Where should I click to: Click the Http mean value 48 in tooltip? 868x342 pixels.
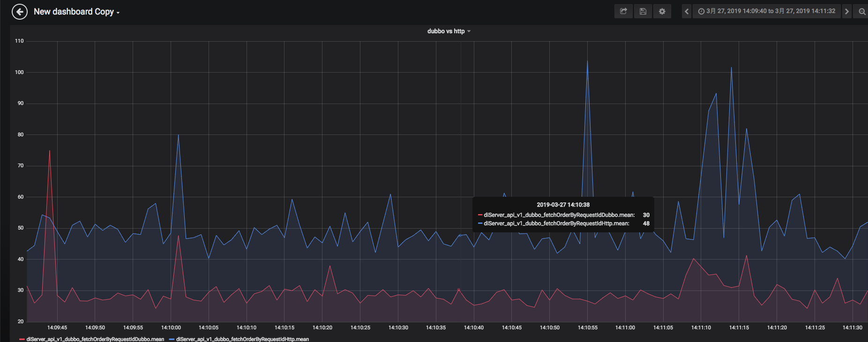646,223
